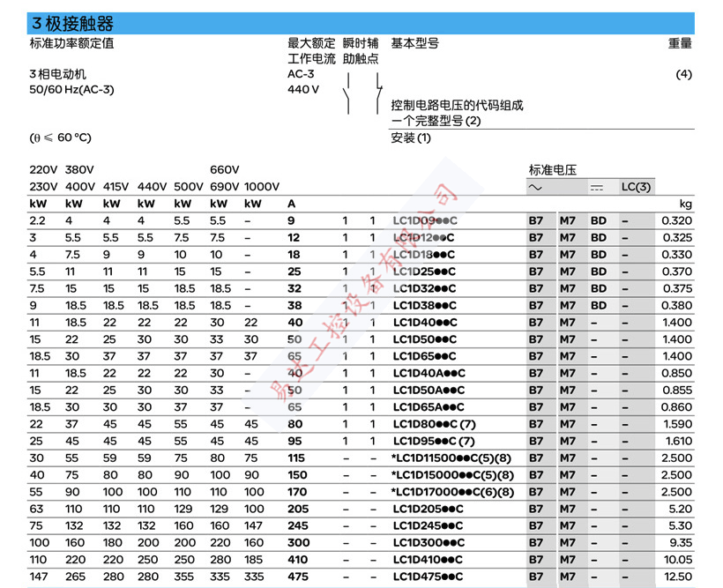The width and height of the screenshot is (723, 588).
Task: Click the "(θ ≤ 60 °C)" note
Action: 61,138
